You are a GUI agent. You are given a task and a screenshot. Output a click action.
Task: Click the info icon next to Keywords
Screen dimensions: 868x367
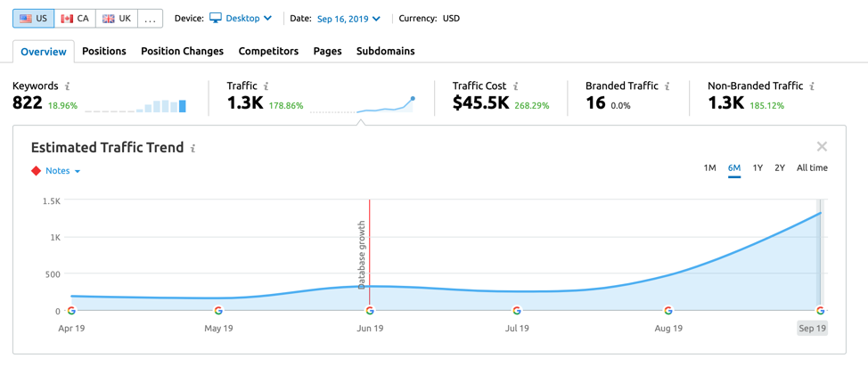67,86
